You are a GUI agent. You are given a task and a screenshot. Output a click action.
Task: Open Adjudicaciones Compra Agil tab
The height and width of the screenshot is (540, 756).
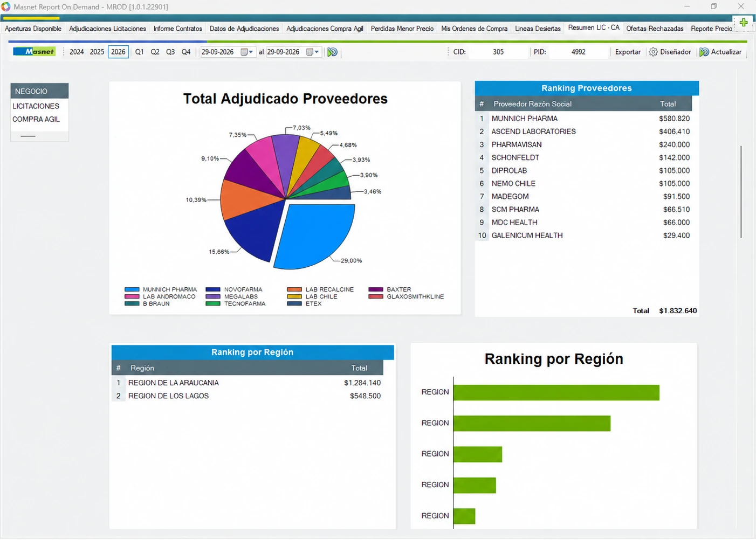tap(325, 29)
